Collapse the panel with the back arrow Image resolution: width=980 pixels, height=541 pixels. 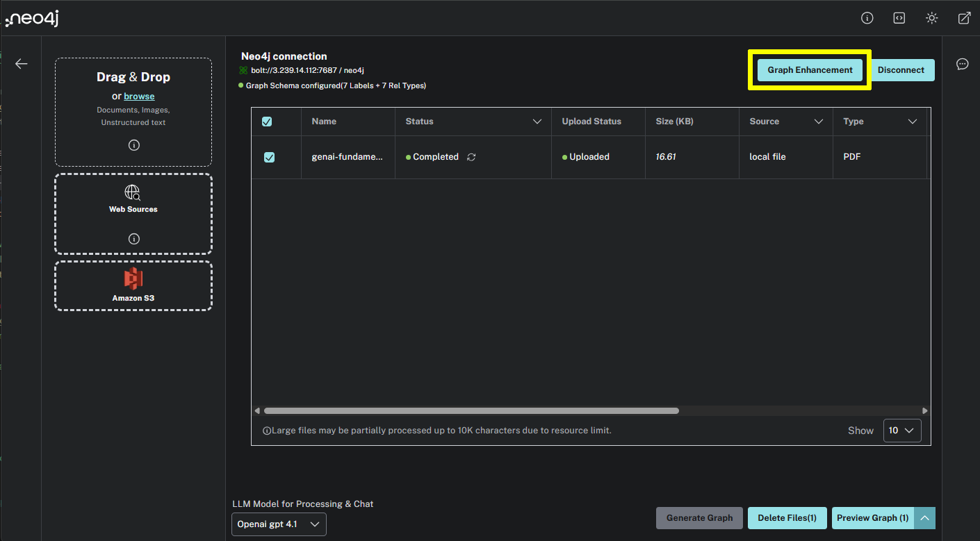[21, 63]
